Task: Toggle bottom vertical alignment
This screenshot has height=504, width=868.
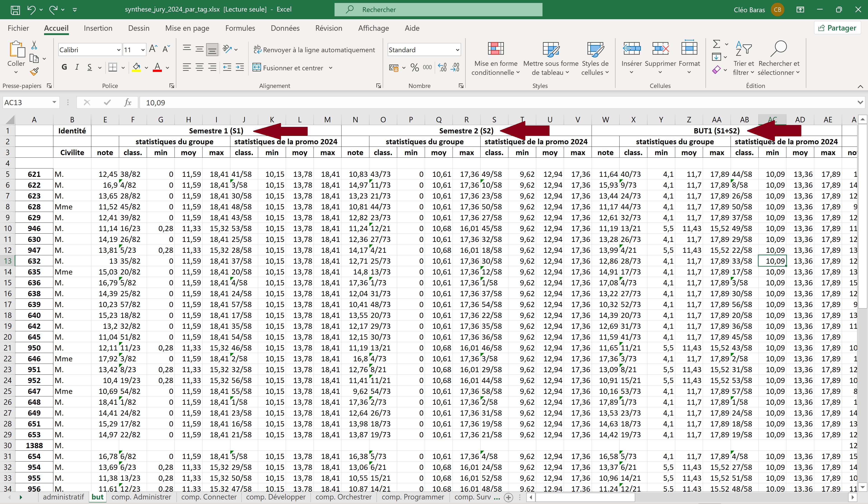Action: (x=212, y=50)
